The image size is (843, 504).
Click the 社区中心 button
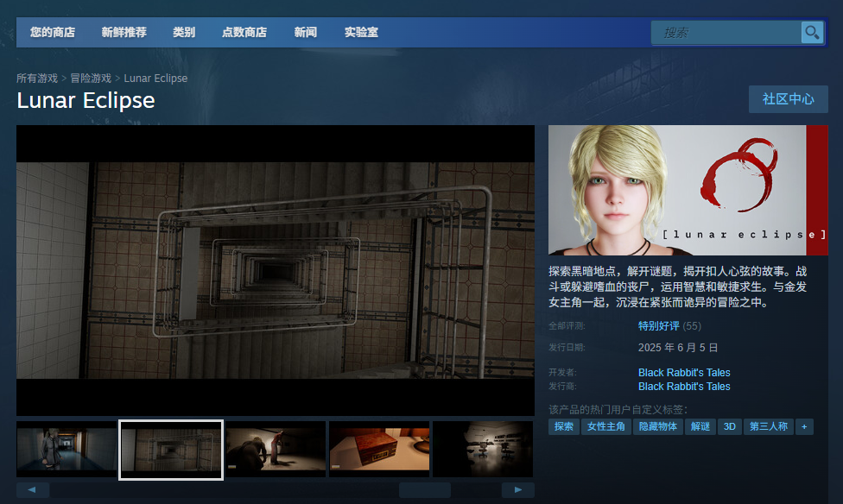(x=788, y=99)
